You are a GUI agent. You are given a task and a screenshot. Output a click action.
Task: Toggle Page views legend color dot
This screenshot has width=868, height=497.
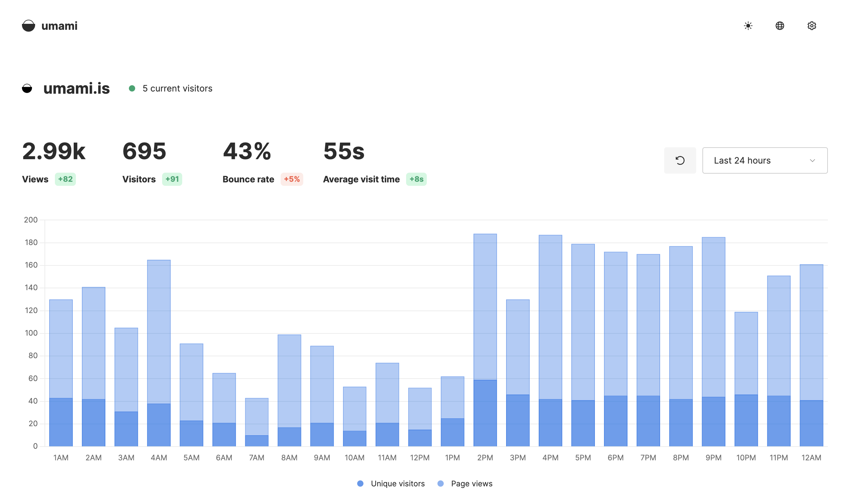[x=440, y=484]
